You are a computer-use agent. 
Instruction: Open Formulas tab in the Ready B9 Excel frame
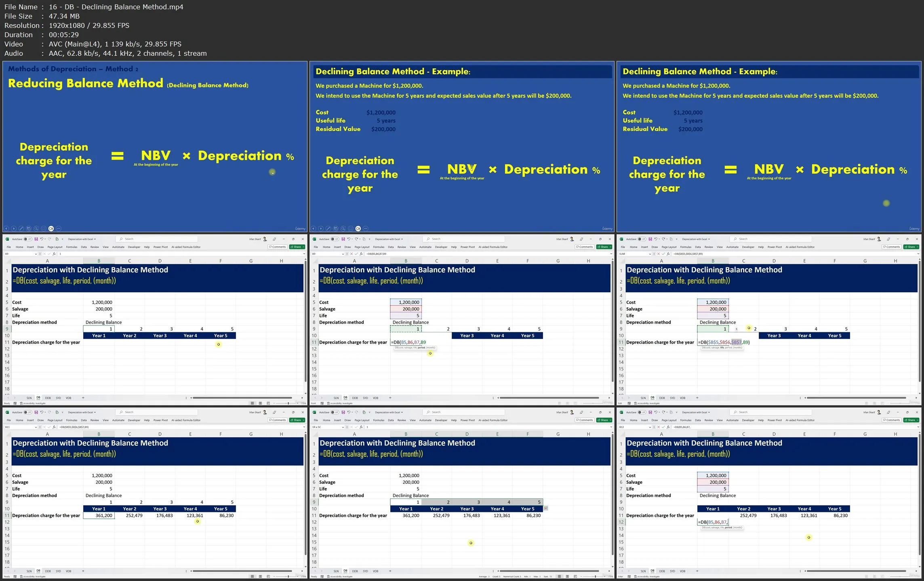[72, 247]
